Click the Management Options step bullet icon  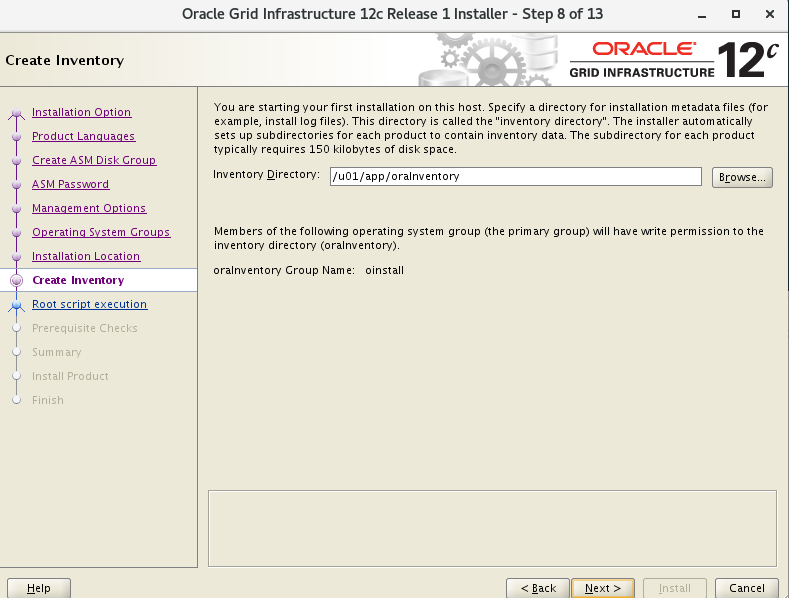tap(17, 208)
